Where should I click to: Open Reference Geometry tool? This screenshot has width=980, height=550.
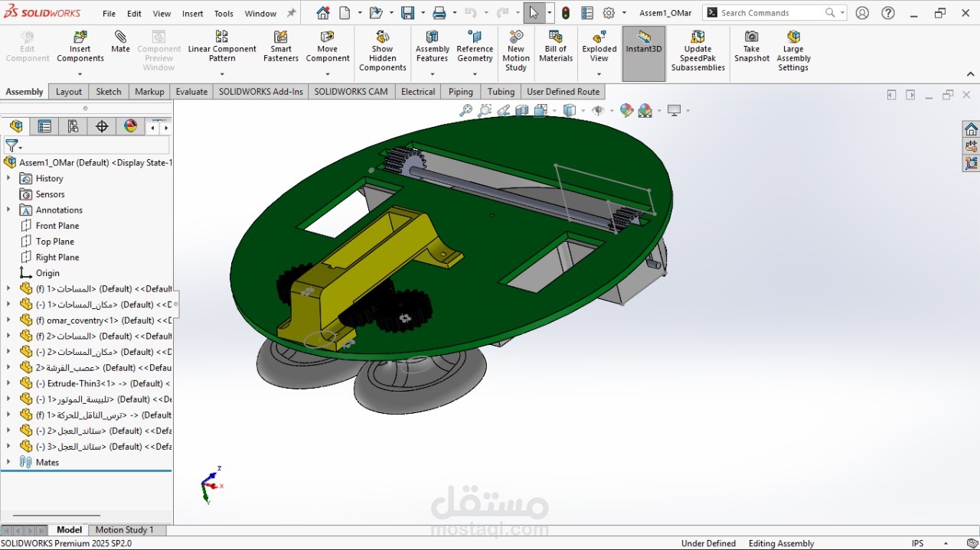[x=475, y=47]
